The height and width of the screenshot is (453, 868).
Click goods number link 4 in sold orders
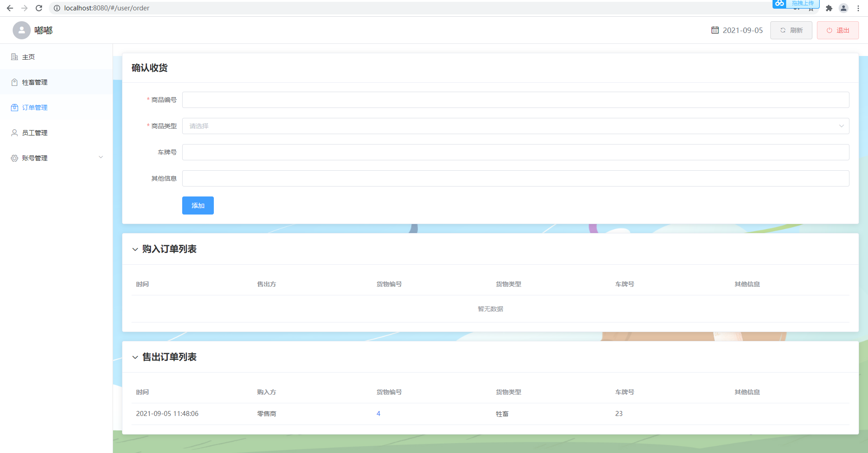click(378, 414)
